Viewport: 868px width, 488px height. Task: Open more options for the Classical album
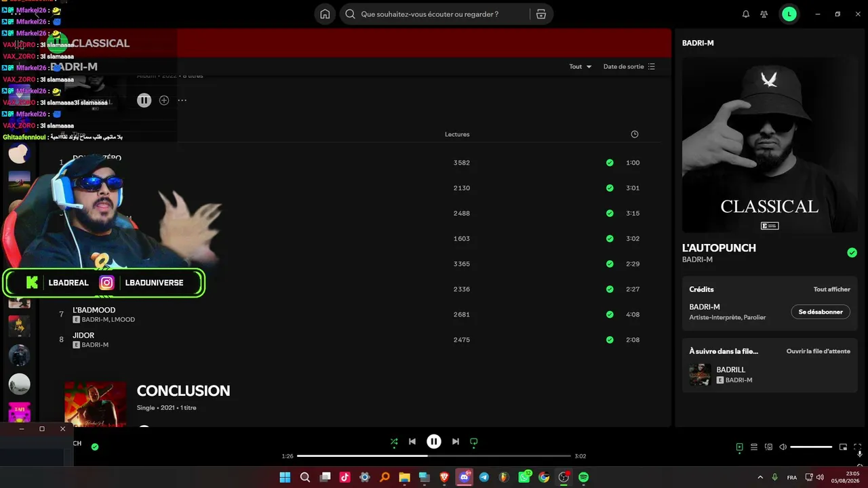point(182,100)
